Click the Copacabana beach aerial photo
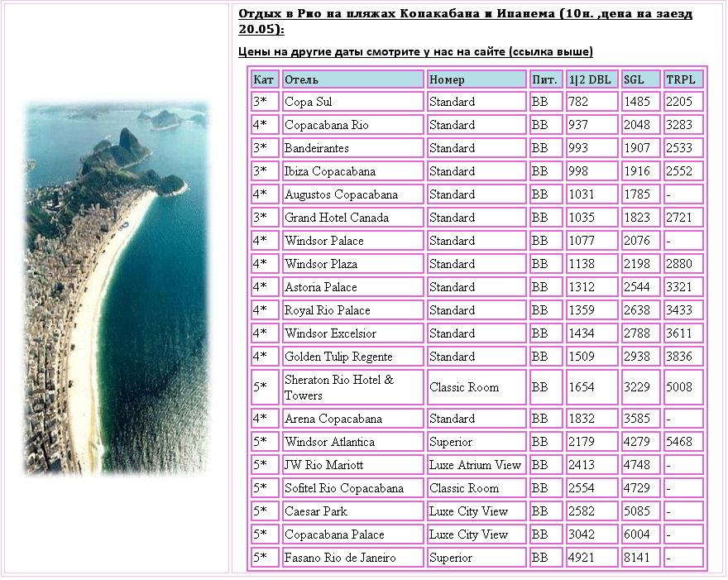Image resolution: width=728 pixels, height=580 pixels. (x=116, y=288)
